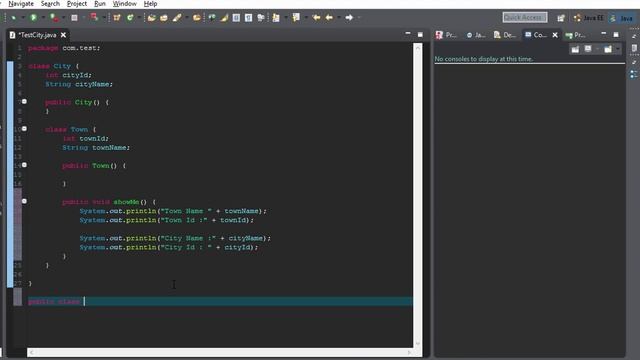
Task: Switch to the Problems tab (Pr...)
Action: (446, 35)
